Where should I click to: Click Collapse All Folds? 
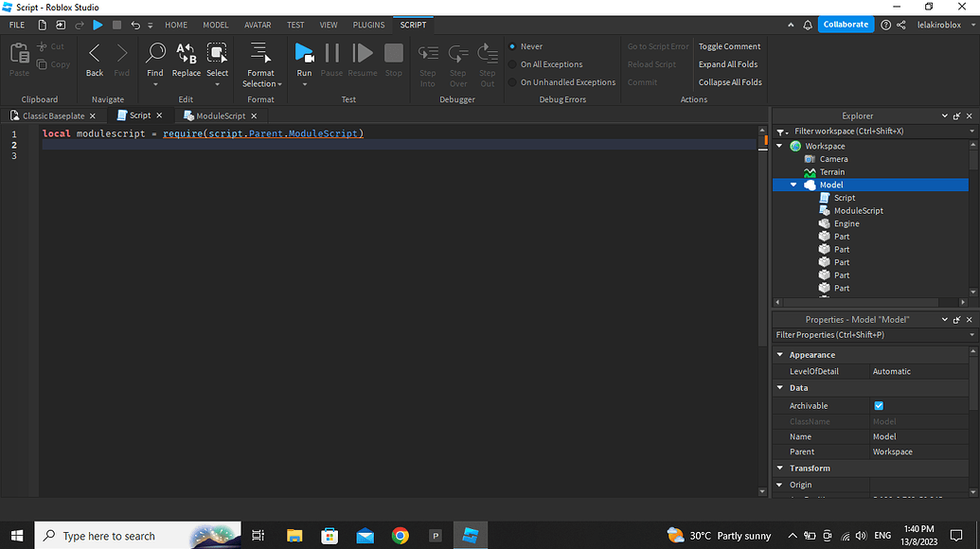pos(728,81)
